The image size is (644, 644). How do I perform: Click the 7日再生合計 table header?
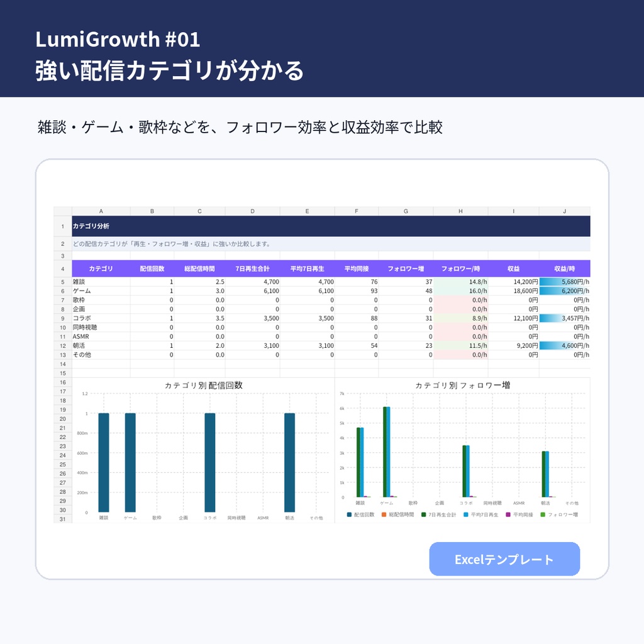[x=252, y=269]
